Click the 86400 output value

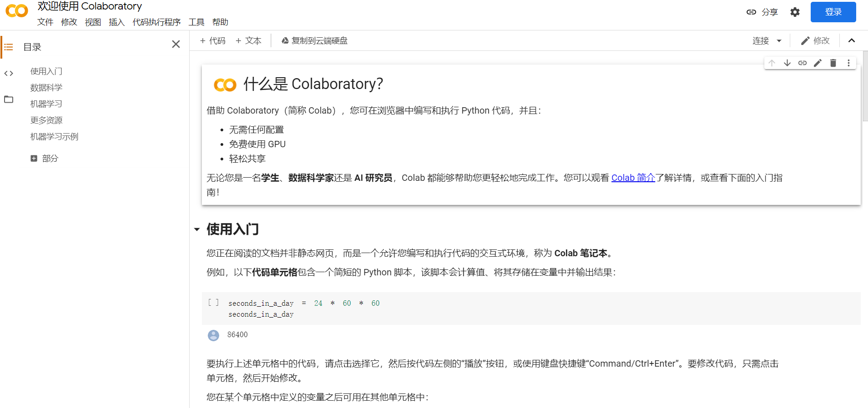pos(237,335)
